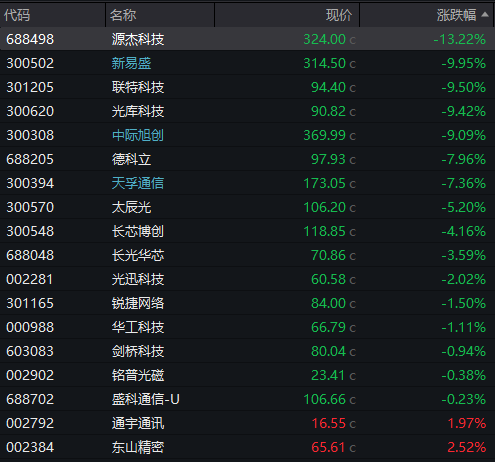The height and width of the screenshot is (462, 495).
Task: Click stock code 002792
Action: point(30,423)
